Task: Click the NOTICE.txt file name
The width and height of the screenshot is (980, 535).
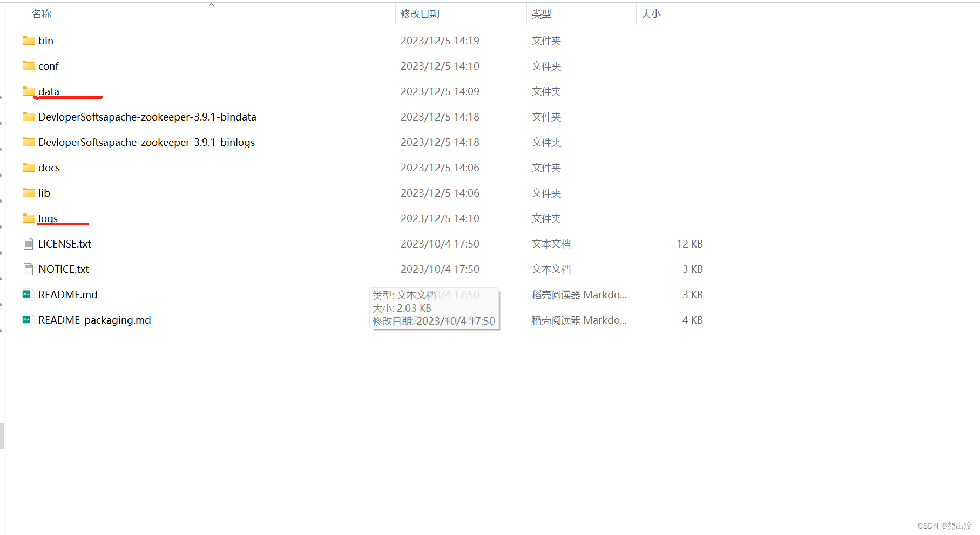Action: [64, 269]
